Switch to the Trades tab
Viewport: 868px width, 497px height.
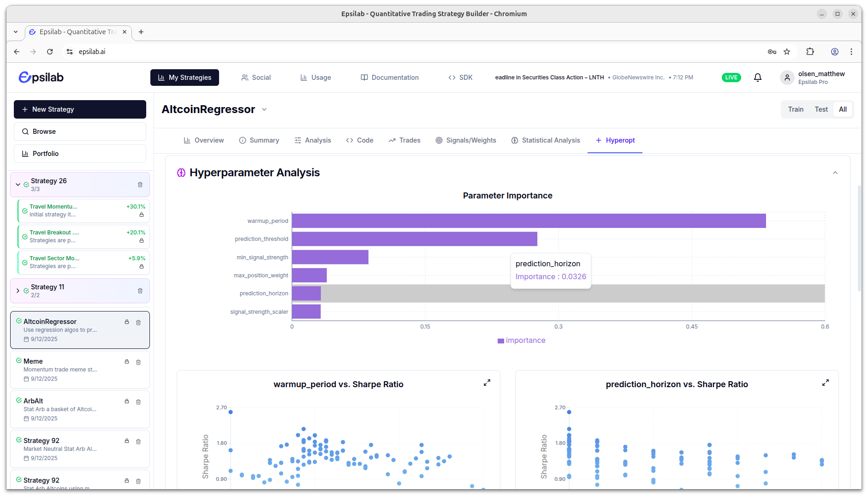click(x=404, y=140)
